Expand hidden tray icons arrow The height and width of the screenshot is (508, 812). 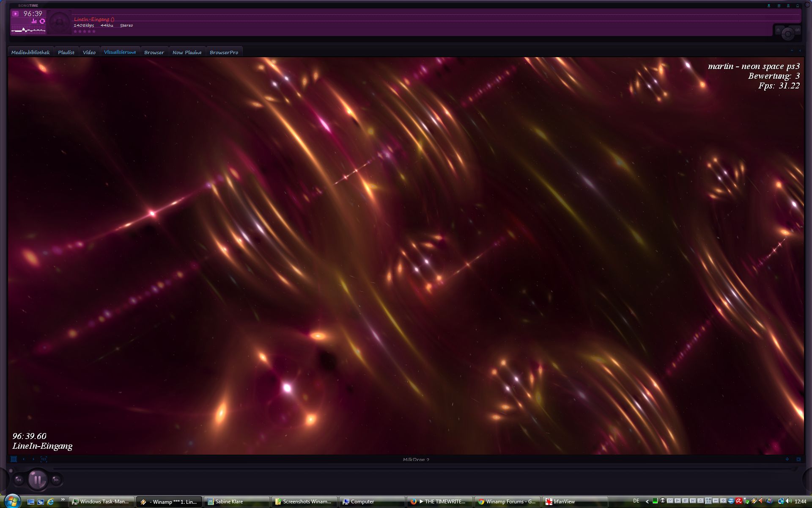coord(647,502)
